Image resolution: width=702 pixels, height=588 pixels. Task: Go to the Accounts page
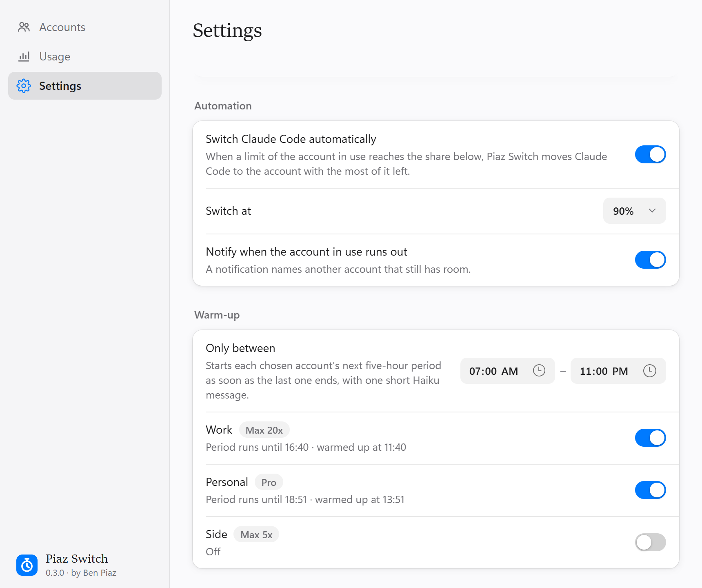tap(85, 27)
